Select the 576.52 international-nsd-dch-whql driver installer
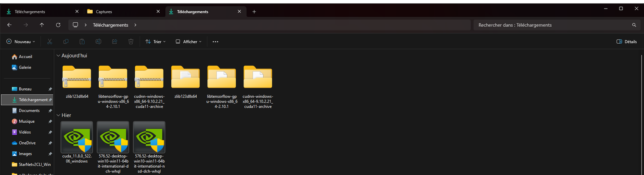Image resolution: width=644 pixels, height=175 pixels. pos(149,148)
